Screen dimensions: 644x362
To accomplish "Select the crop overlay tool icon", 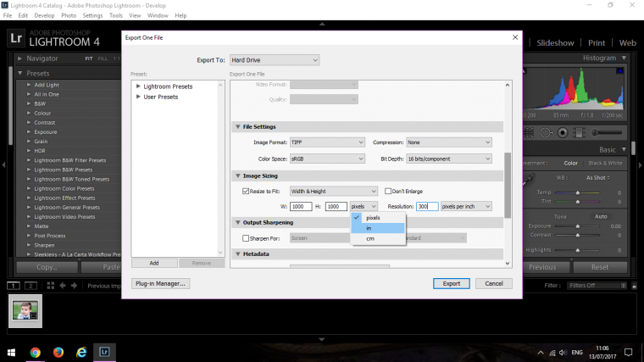I will (x=529, y=133).
